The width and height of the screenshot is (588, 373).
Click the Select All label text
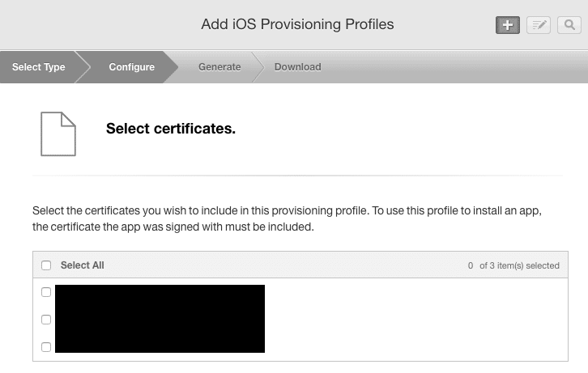(x=83, y=265)
